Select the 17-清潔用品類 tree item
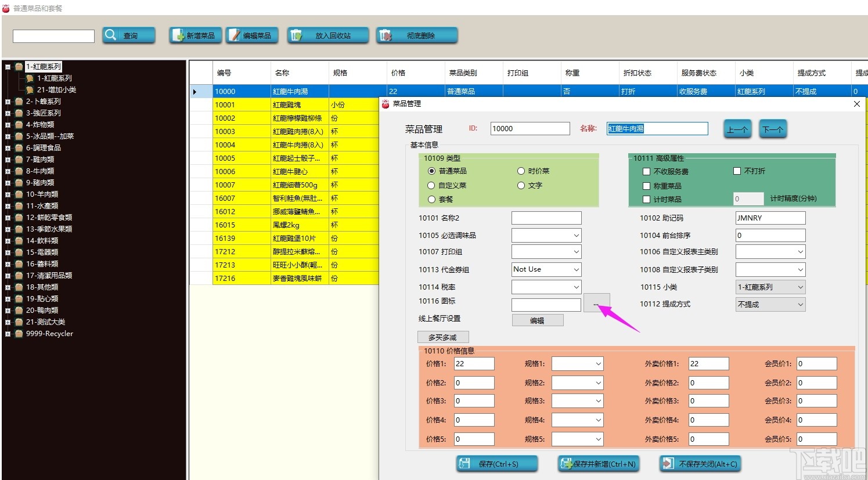This screenshot has width=868, height=480. (x=49, y=276)
